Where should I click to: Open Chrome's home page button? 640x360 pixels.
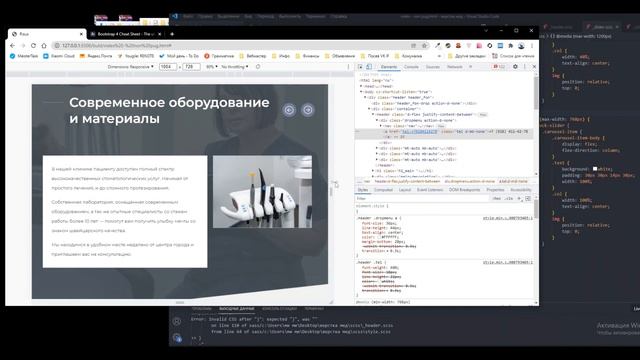click(x=44, y=46)
